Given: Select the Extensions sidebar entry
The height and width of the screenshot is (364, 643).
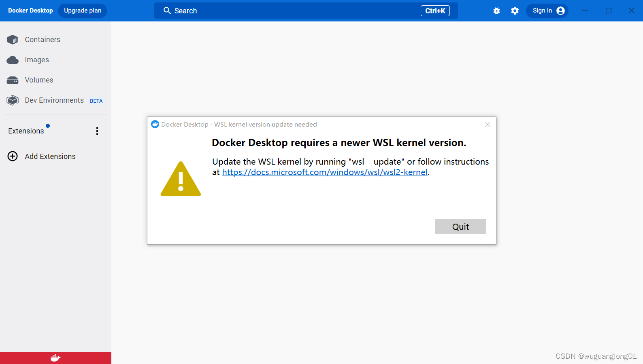Looking at the screenshot, I should pyautogui.click(x=26, y=131).
